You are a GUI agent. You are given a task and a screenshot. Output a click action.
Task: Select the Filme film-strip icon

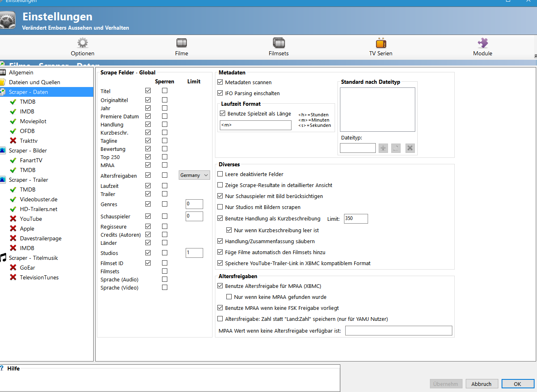tap(182, 43)
